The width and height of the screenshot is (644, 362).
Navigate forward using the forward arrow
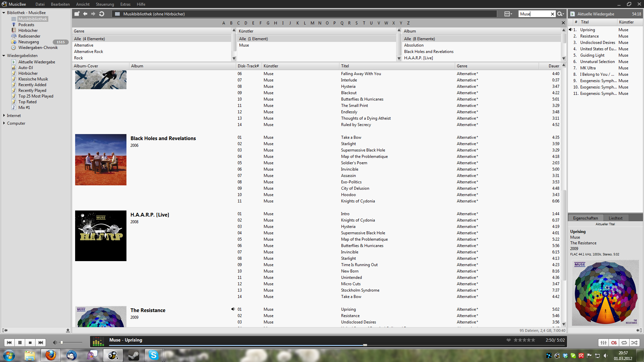click(93, 14)
